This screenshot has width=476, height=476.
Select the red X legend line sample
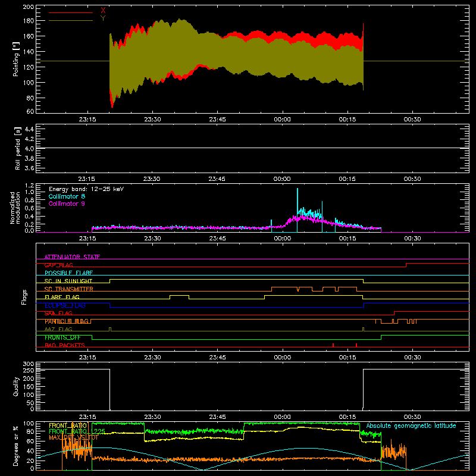click(71, 12)
